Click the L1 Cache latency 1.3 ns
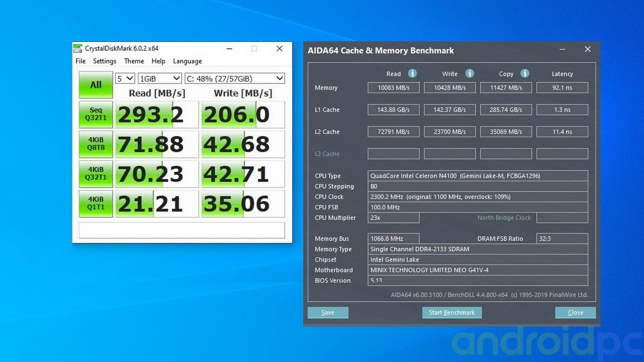 click(562, 110)
